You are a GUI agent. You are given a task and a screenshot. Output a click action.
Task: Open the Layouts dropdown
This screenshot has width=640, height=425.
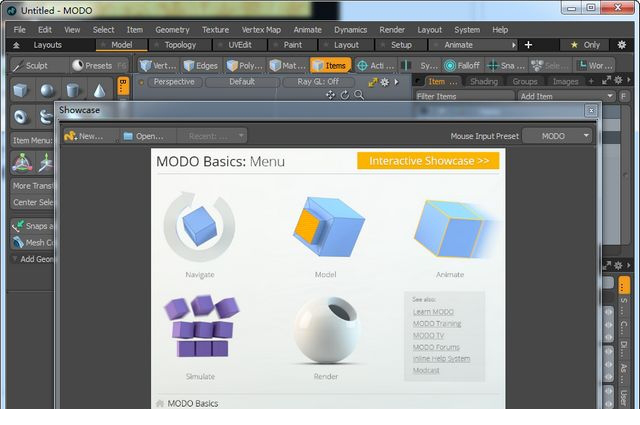coord(47,45)
